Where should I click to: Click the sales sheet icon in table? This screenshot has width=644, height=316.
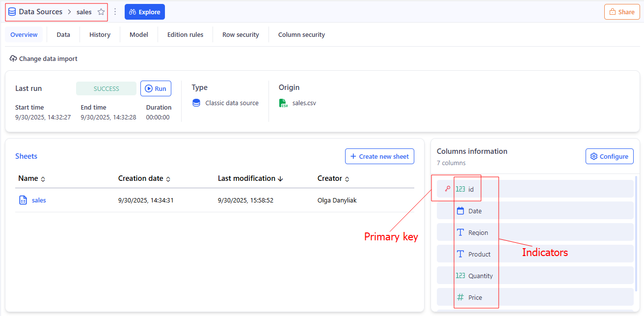tap(23, 200)
